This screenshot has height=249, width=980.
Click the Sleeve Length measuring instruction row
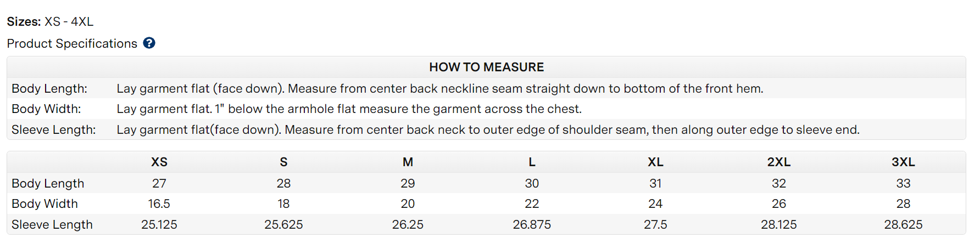[x=486, y=129]
